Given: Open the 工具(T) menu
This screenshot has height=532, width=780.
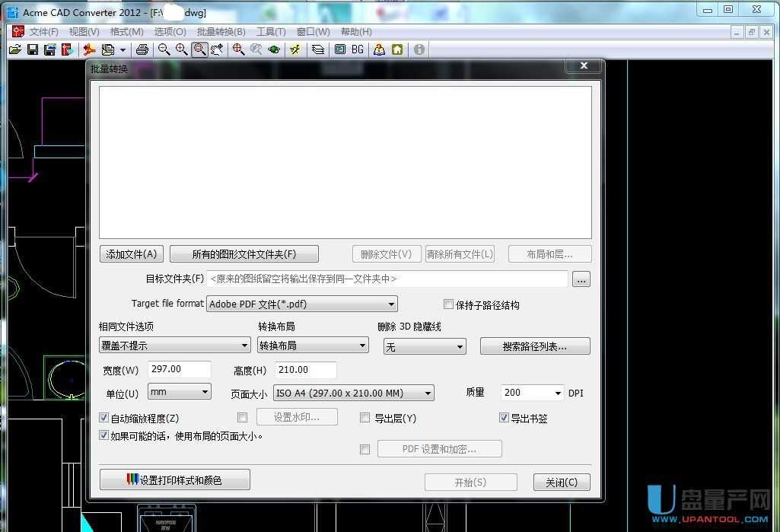Looking at the screenshot, I should [271, 32].
